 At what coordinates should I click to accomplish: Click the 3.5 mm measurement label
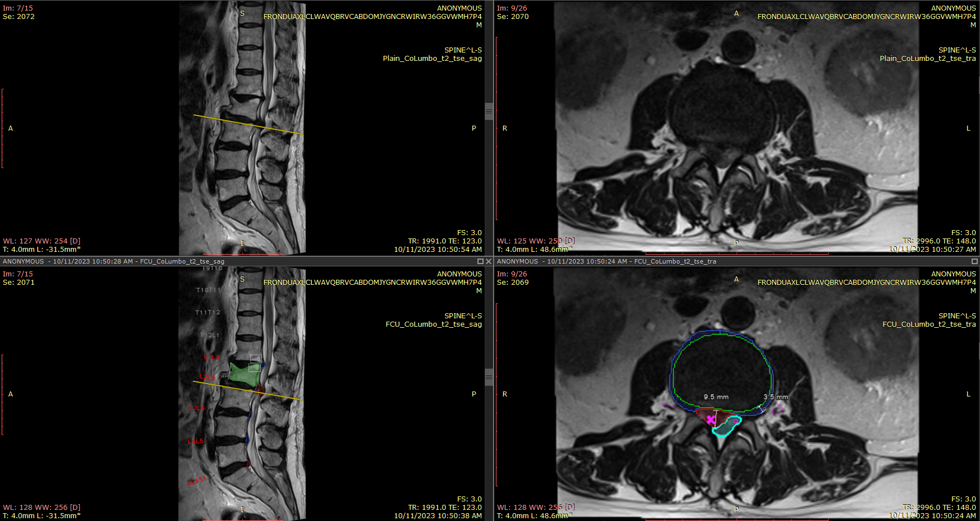776,397
